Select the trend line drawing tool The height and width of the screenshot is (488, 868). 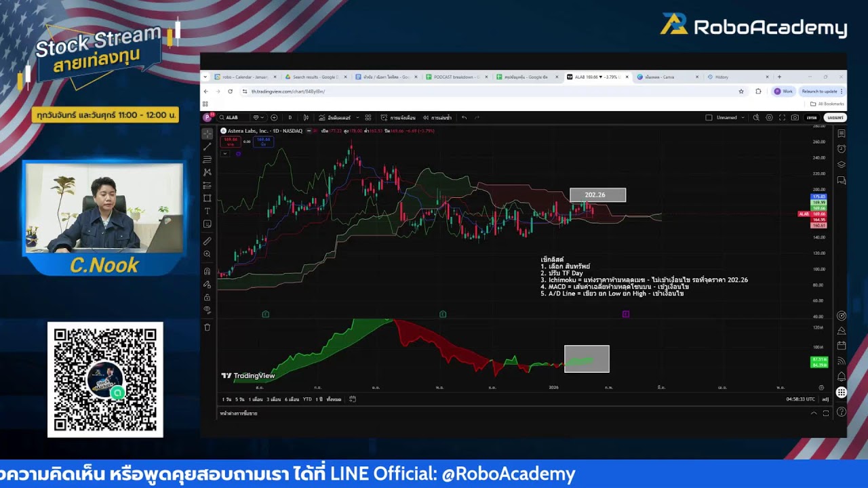208,146
